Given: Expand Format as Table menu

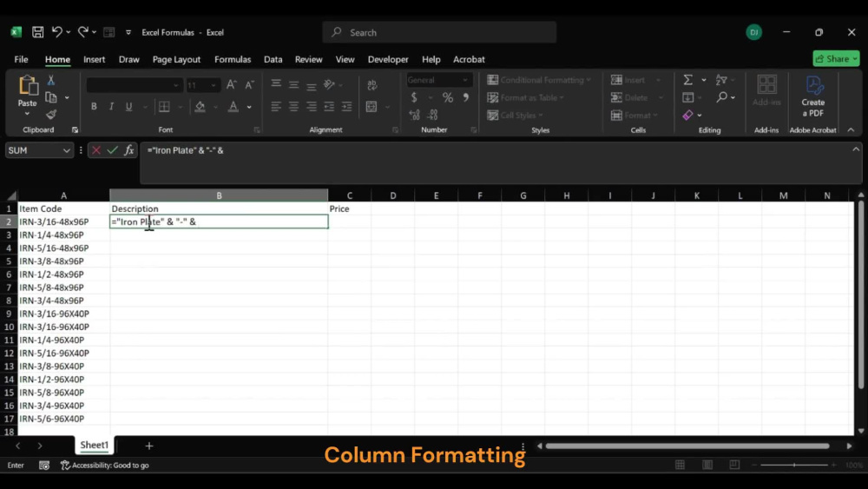Looking at the screenshot, I should (x=525, y=97).
